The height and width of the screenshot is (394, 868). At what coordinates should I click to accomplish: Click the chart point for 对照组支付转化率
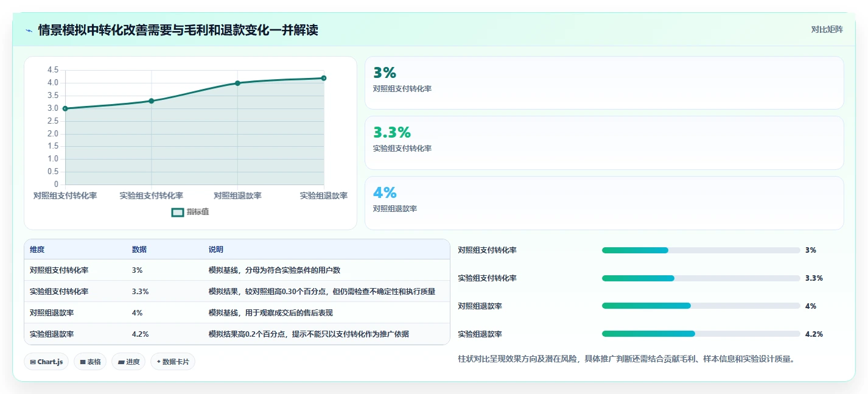(x=65, y=108)
